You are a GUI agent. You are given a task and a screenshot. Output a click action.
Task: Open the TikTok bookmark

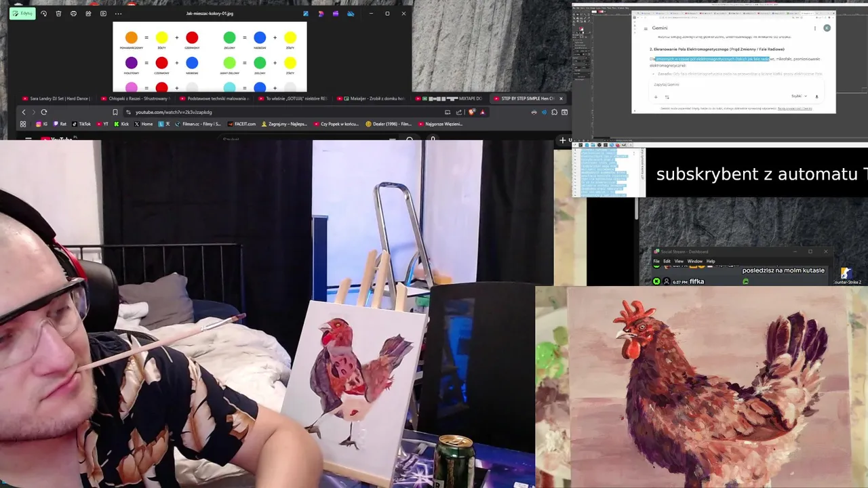[x=81, y=124]
